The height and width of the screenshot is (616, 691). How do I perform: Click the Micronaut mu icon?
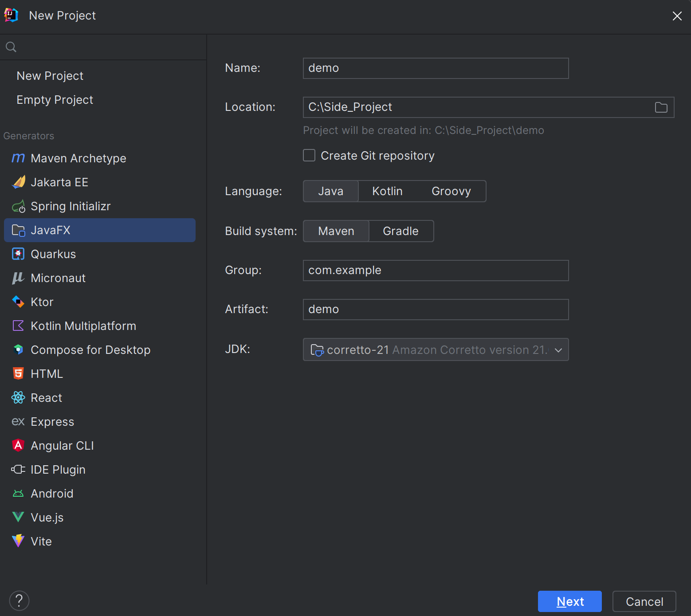pos(18,278)
